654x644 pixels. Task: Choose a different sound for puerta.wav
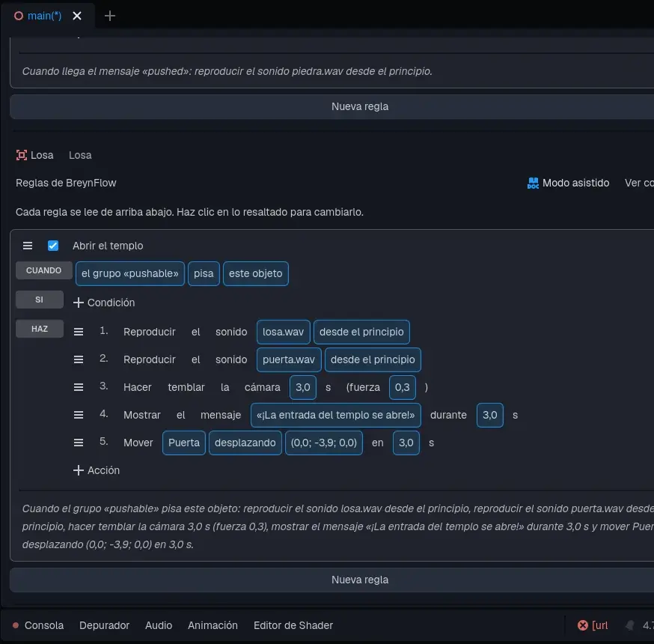coord(289,359)
